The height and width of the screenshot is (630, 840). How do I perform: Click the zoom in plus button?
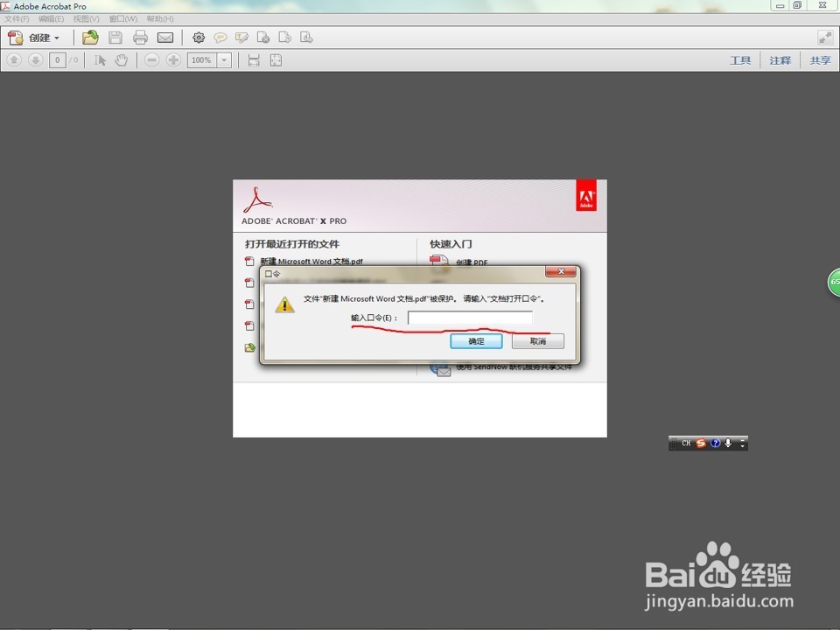pos(173,60)
